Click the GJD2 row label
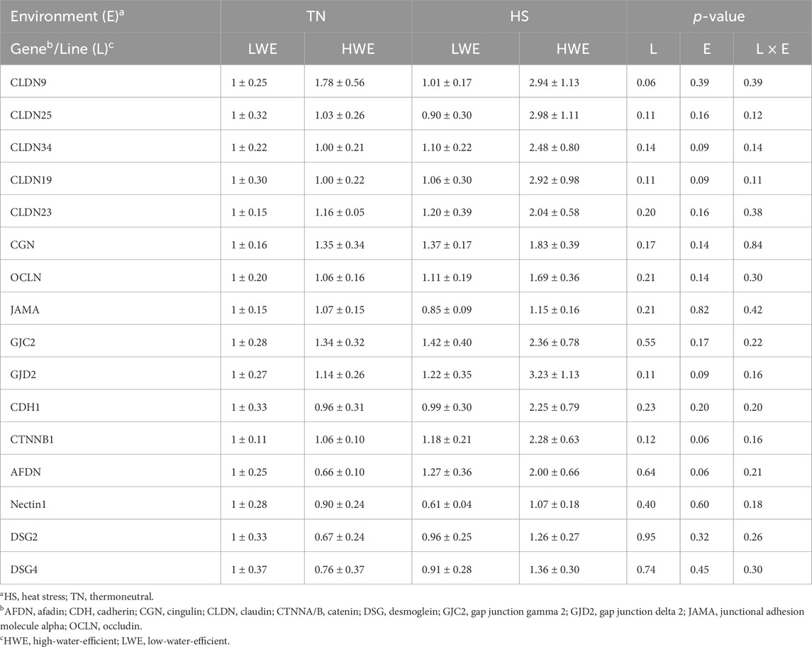This screenshot has height=647, width=812. (23, 375)
